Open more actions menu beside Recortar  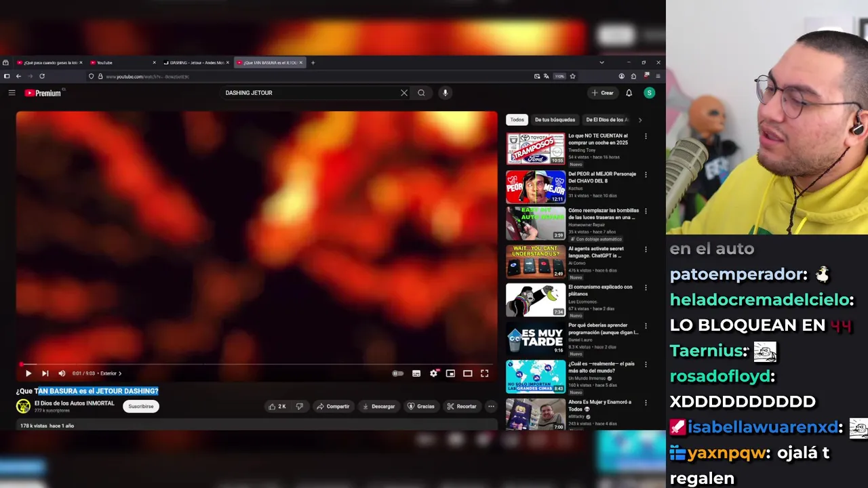(x=491, y=407)
